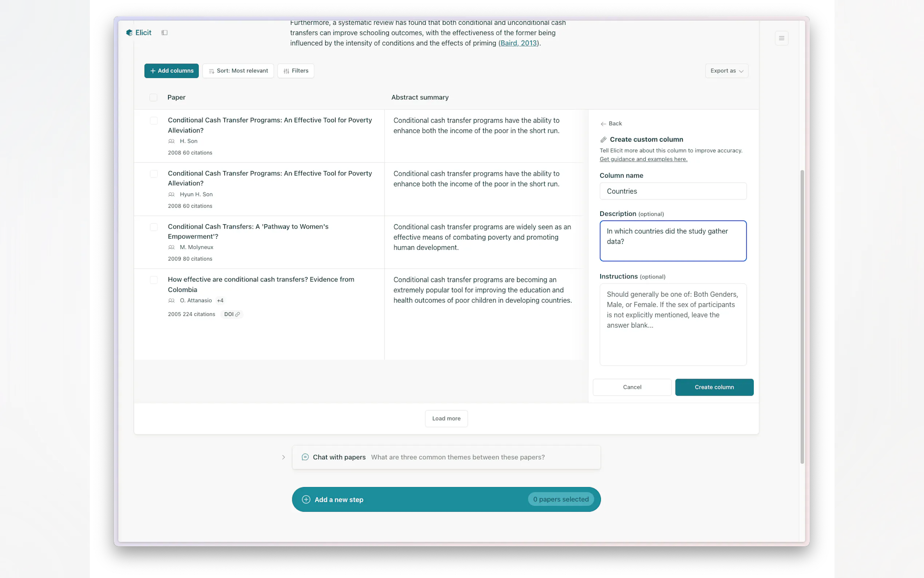Click into the Instructions text area
The width and height of the screenshot is (924, 578).
point(673,324)
